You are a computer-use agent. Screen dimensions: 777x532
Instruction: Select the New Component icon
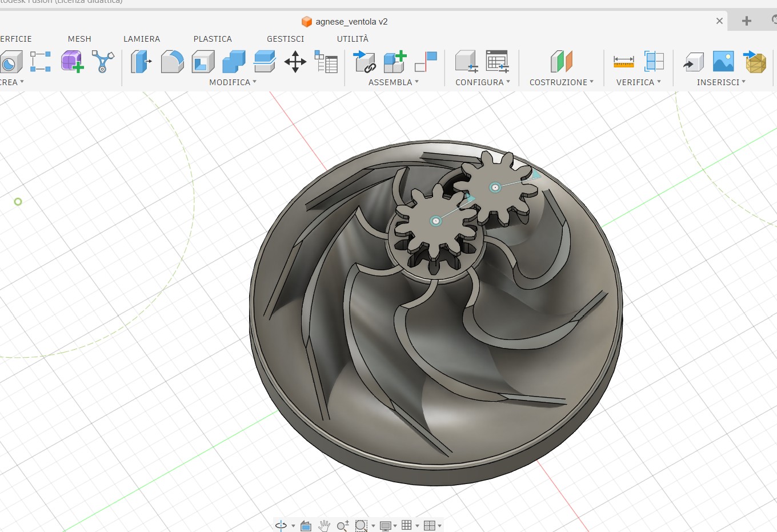coord(394,62)
